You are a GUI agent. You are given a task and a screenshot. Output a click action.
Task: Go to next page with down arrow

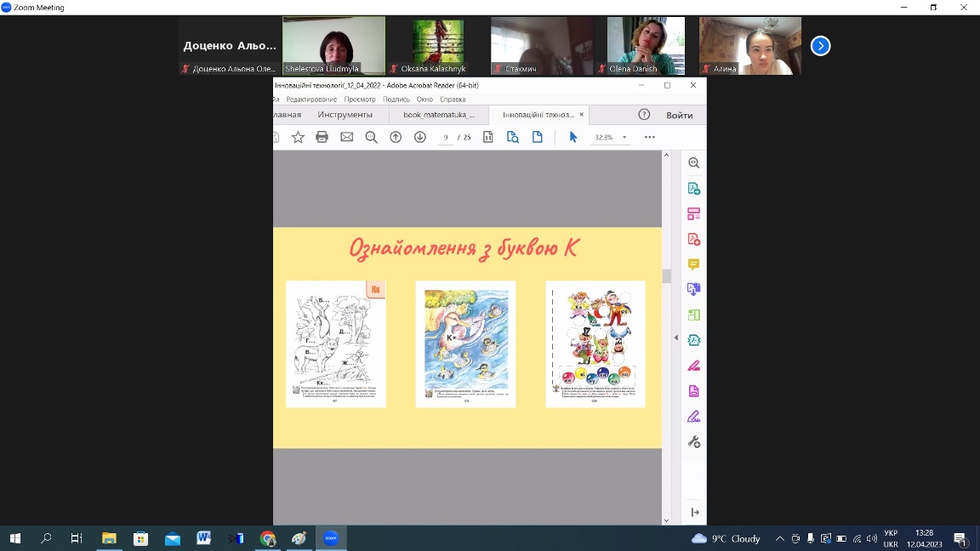click(419, 137)
